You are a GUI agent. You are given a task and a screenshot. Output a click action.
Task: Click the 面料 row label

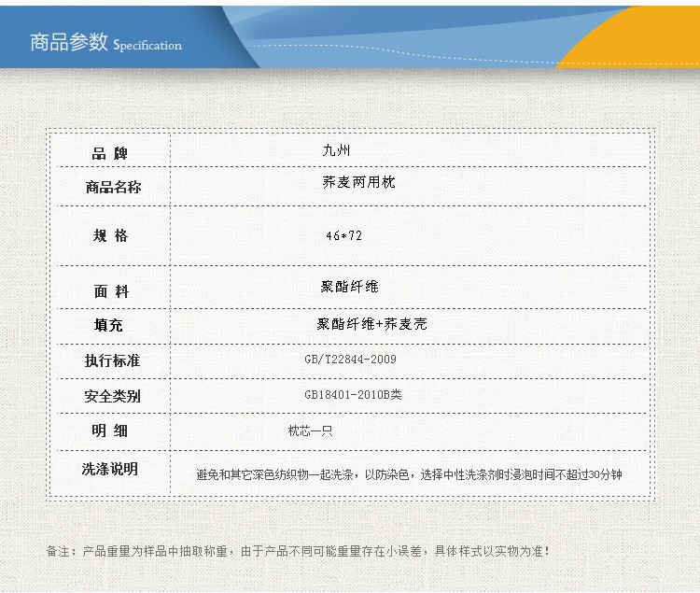[110, 290]
